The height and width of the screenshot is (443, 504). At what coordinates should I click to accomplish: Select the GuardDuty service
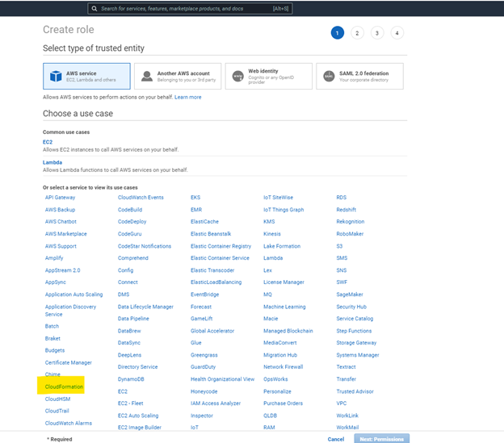pyautogui.click(x=204, y=366)
